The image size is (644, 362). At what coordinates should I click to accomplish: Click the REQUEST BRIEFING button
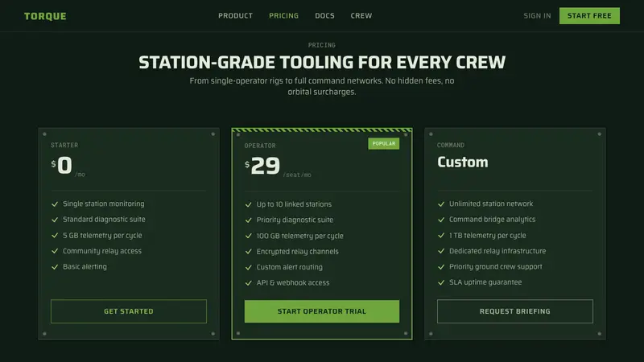click(515, 311)
